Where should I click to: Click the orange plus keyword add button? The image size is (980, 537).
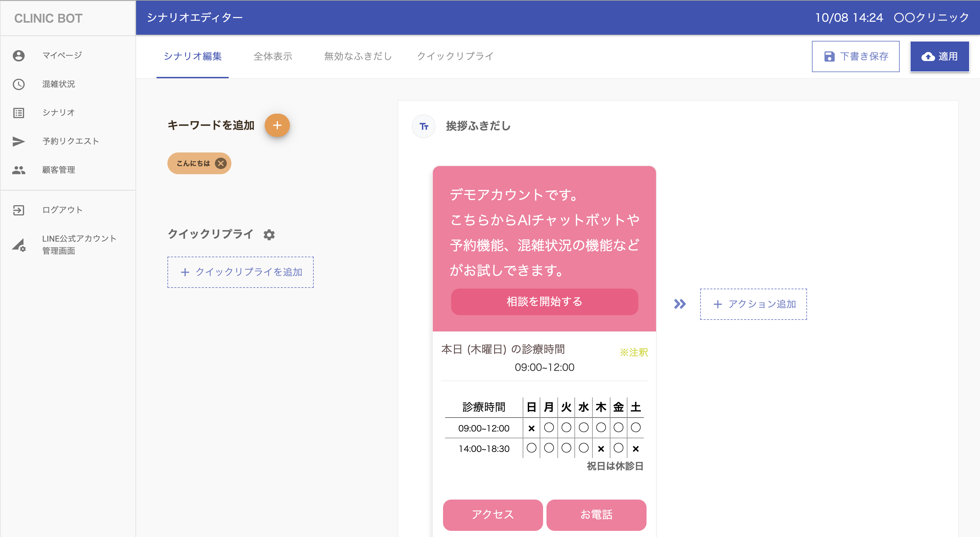[277, 125]
